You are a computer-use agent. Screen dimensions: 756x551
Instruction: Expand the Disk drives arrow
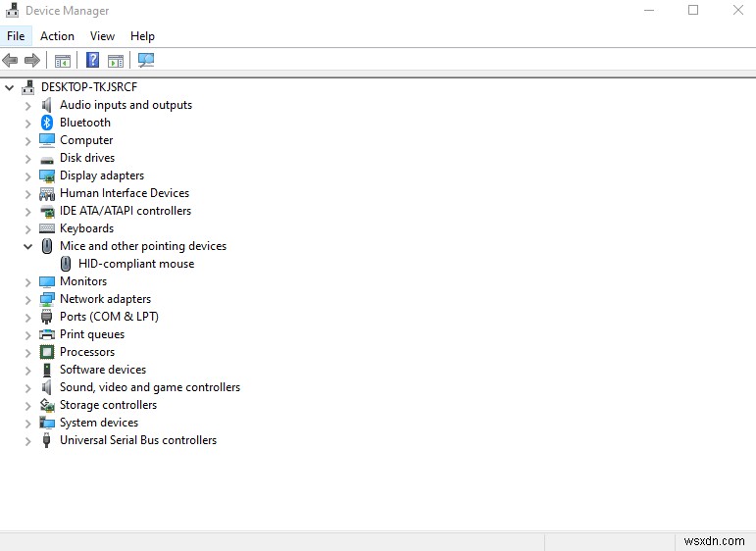click(28, 159)
